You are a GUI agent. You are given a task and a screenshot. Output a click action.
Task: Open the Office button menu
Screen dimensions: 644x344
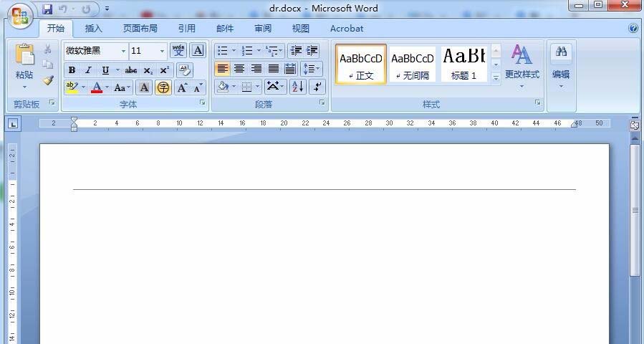click(21, 16)
